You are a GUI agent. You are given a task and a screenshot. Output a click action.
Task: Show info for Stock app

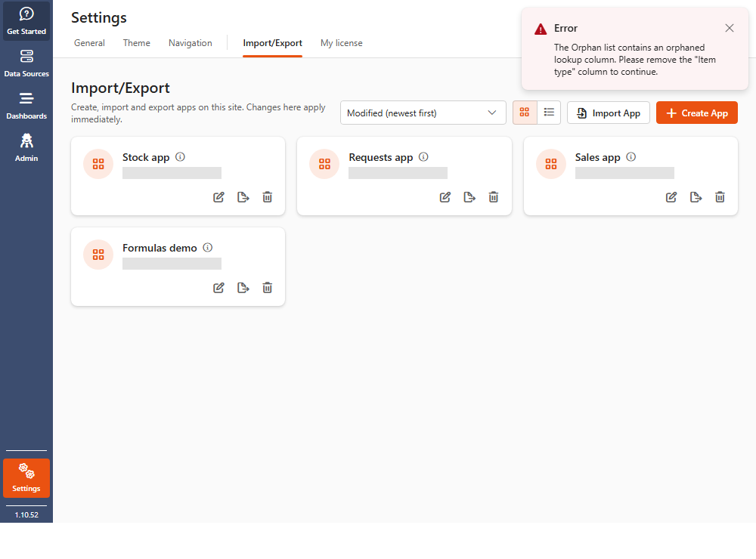point(181,157)
